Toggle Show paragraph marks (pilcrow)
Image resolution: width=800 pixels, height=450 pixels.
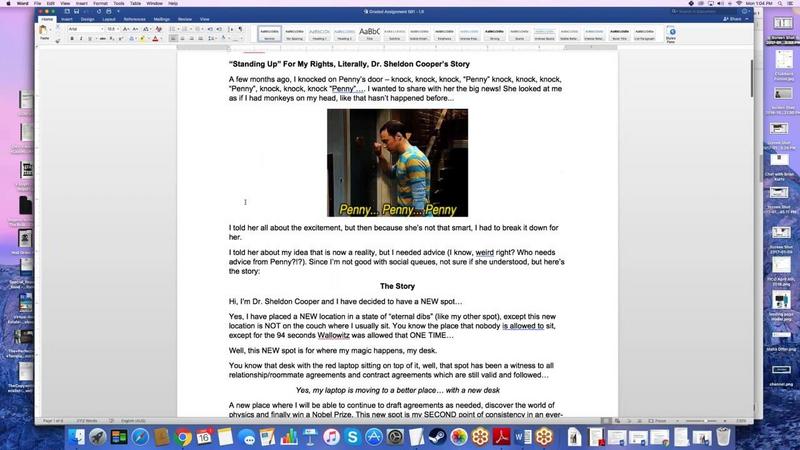tap(241, 29)
